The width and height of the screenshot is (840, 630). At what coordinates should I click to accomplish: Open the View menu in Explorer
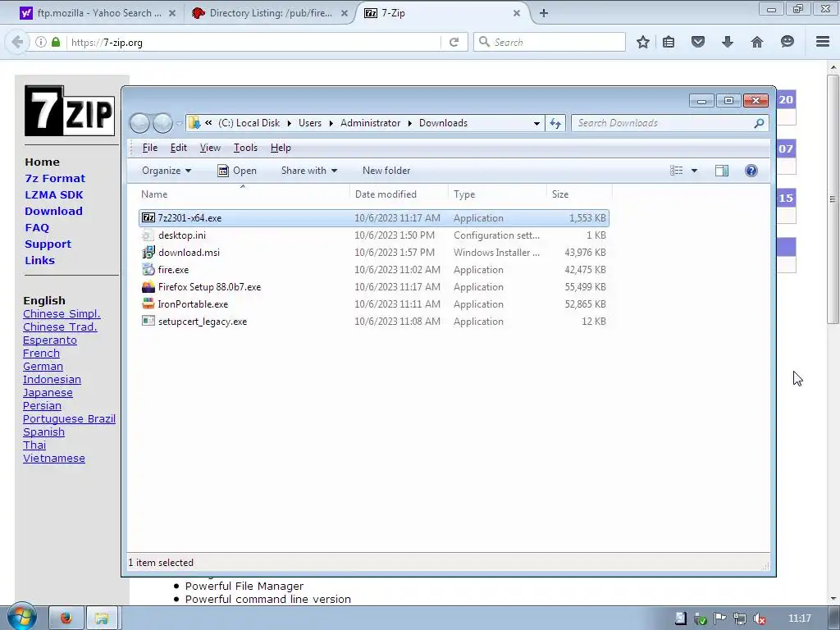tap(210, 148)
